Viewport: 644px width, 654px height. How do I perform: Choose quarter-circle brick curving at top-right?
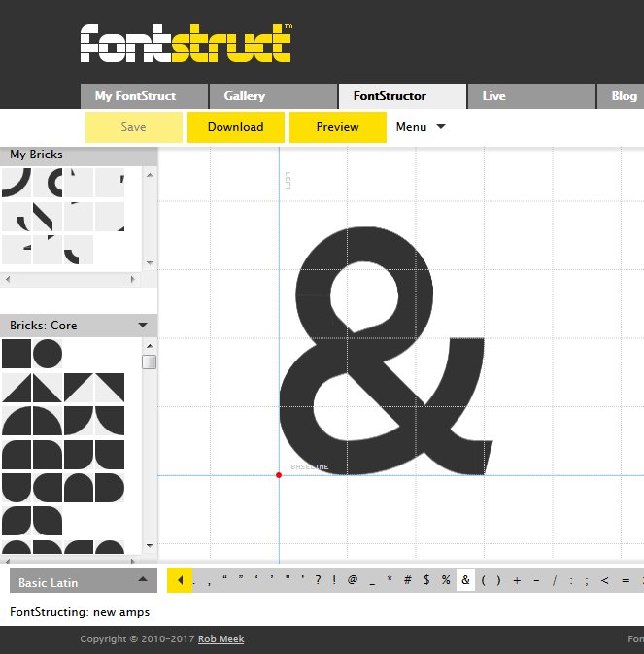coord(48,421)
